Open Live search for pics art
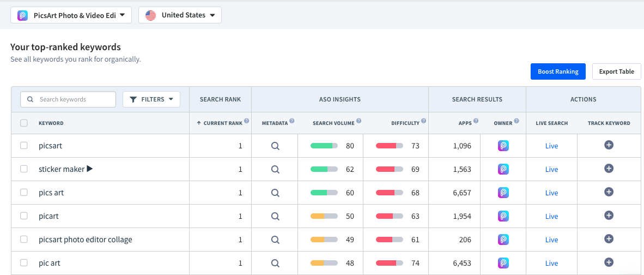644x275 pixels. pos(551,193)
